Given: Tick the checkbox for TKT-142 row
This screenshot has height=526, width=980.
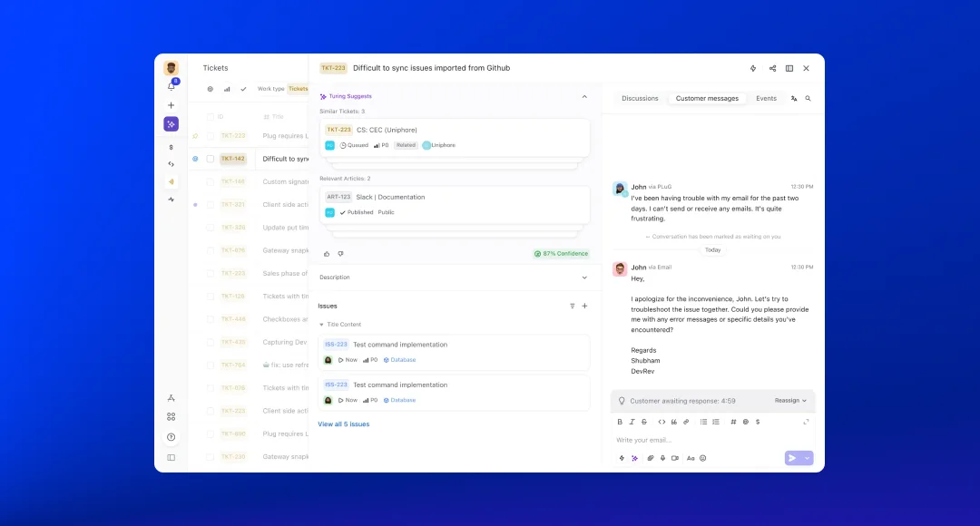Looking at the screenshot, I should point(210,159).
